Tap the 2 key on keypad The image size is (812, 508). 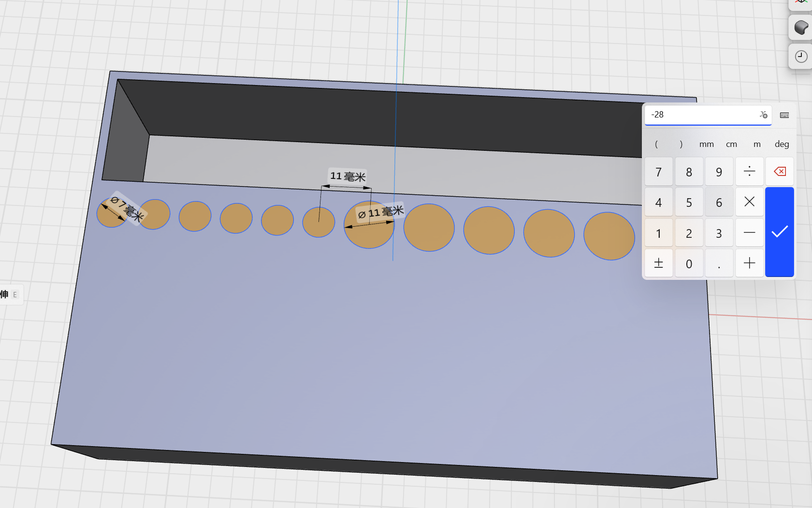(x=689, y=233)
